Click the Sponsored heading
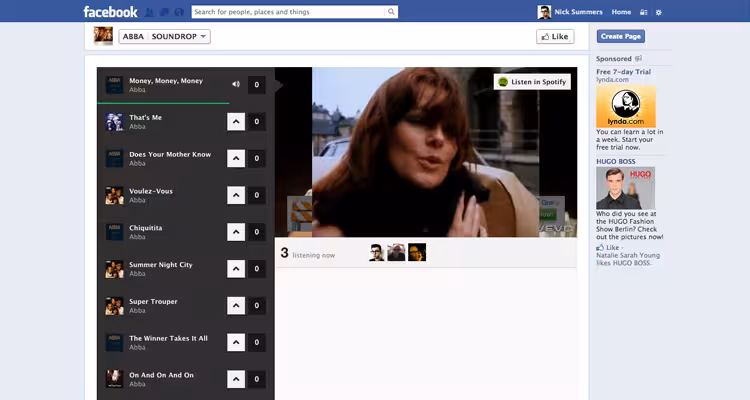This screenshot has width=750, height=400. pyautogui.click(x=614, y=59)
